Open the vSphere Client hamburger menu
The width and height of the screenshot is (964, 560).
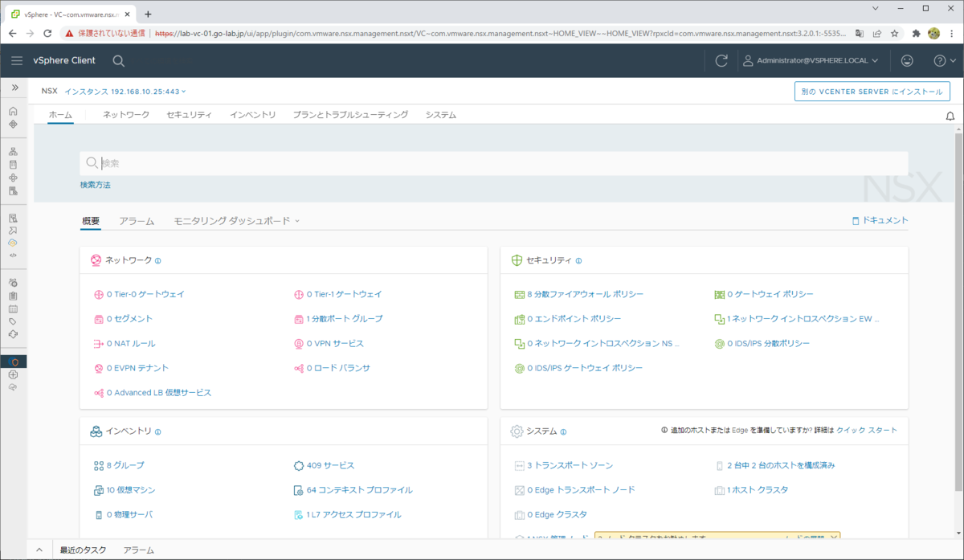pyautogui.click(x=17, y=60)
